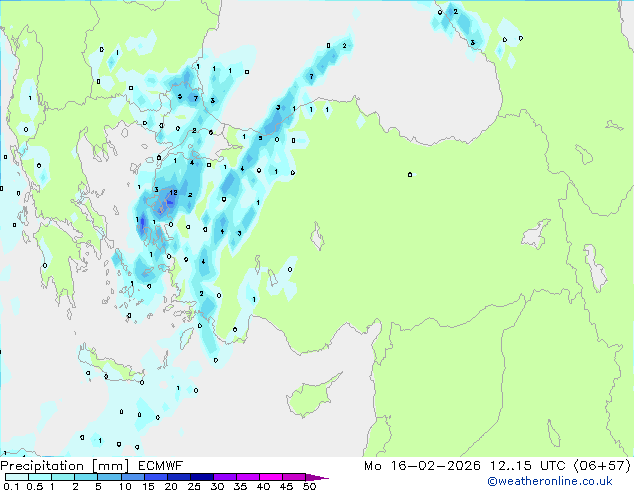Click the weatheronline.co.uk copyright link

(x=550, y=481)
